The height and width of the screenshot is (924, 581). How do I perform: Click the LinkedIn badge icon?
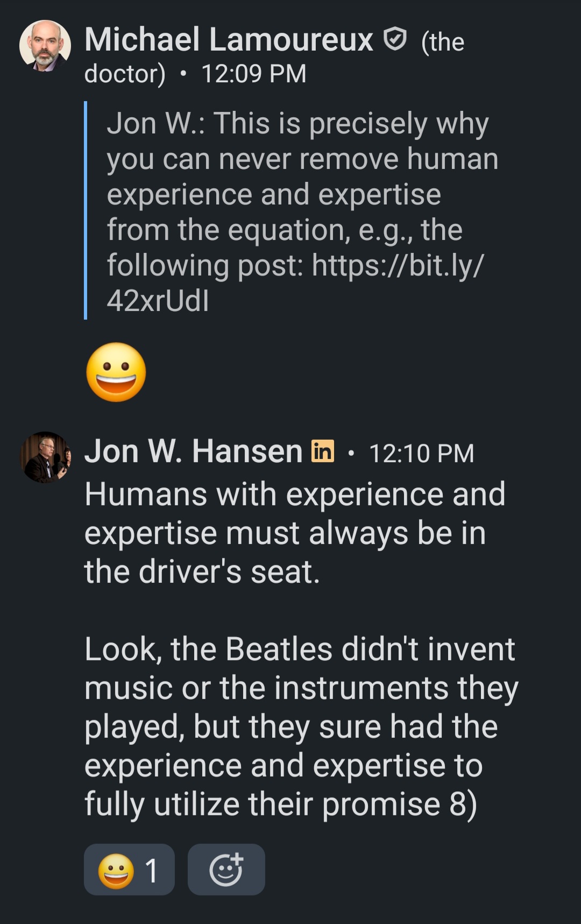pos(323,451)
